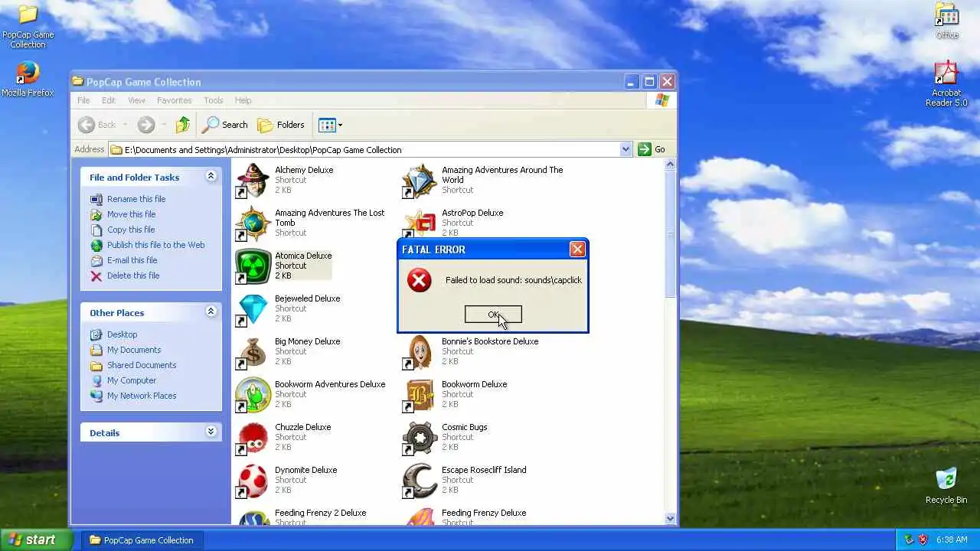Click the Cosmic Bugs gear icon
Screen dimensions: 980x551
tap(420, 438)
